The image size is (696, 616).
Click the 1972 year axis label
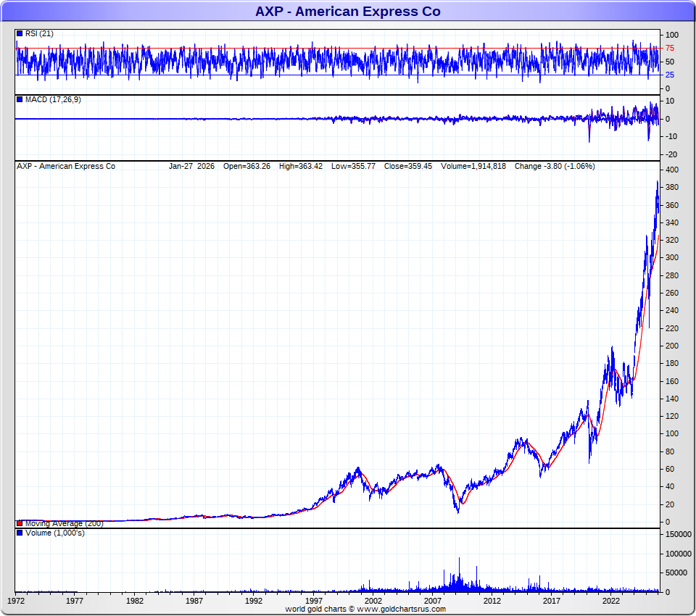point(16,601)
